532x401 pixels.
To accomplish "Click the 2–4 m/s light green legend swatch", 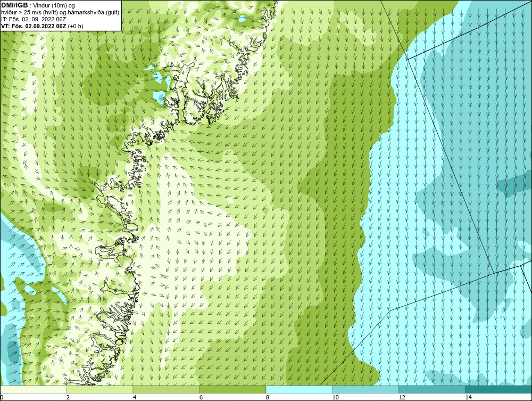I will coord(100,389).
